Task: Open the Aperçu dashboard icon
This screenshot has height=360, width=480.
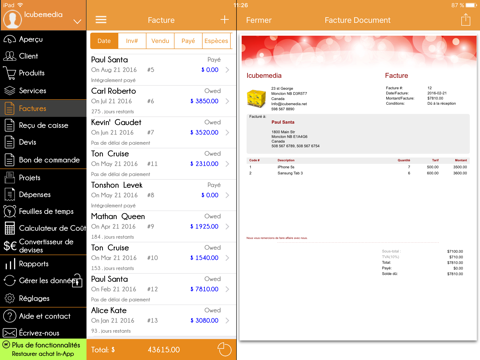Action: [x=9, y=39]
